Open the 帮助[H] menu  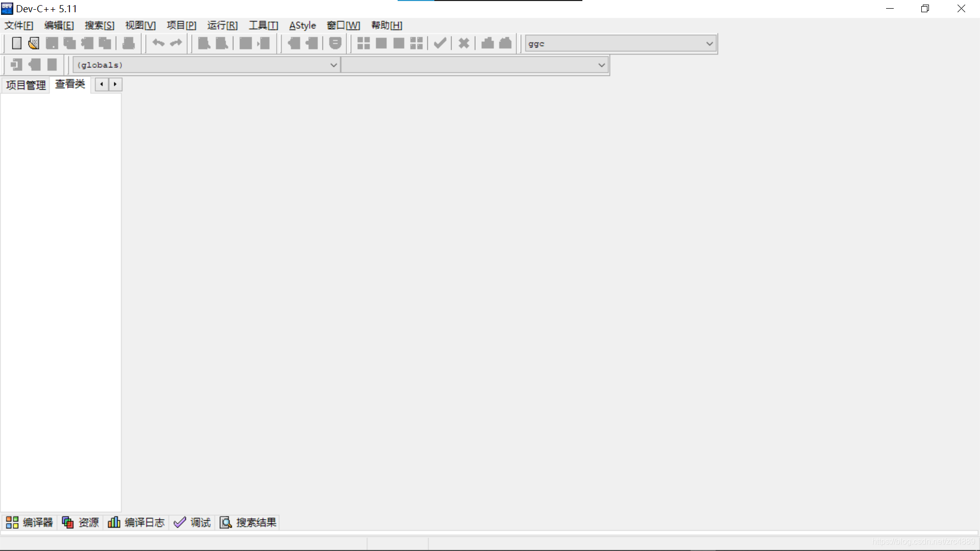click(387, 26)
